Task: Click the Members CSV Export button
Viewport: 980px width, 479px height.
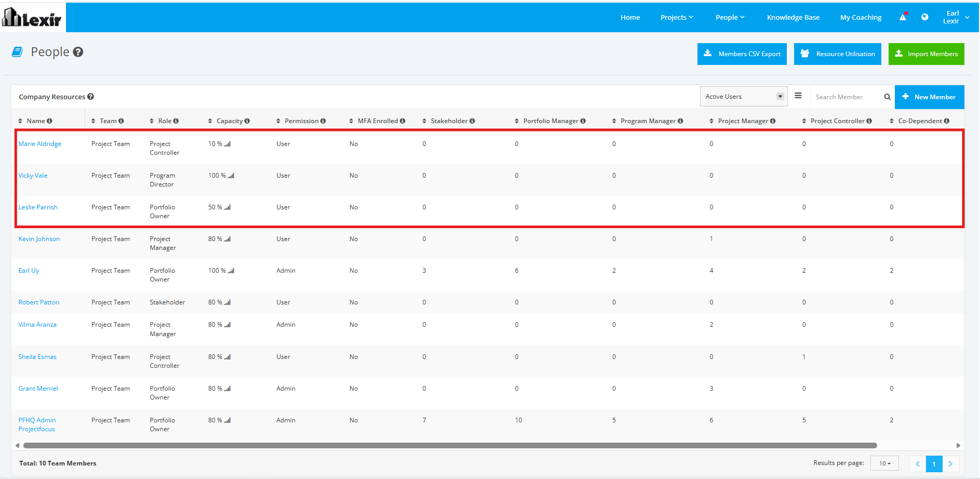Action: (742, 54)
